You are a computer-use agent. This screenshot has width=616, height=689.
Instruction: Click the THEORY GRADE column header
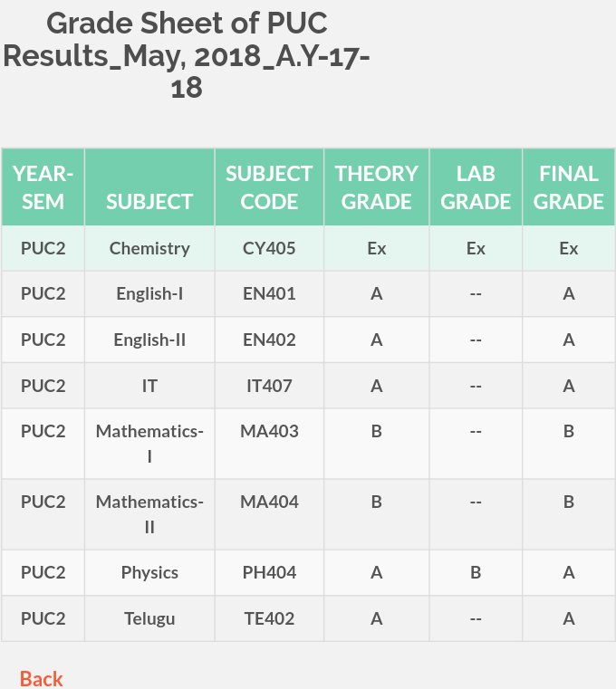point(376,187)
